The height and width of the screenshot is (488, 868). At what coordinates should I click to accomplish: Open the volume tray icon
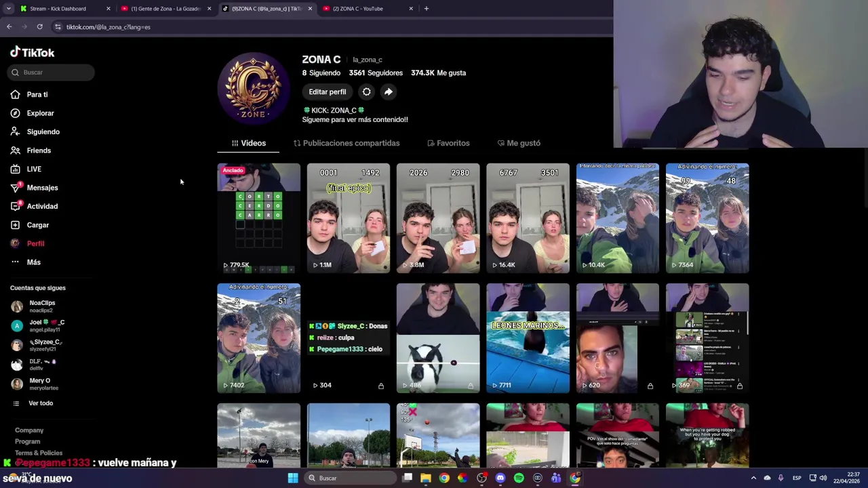coord(823,478)
